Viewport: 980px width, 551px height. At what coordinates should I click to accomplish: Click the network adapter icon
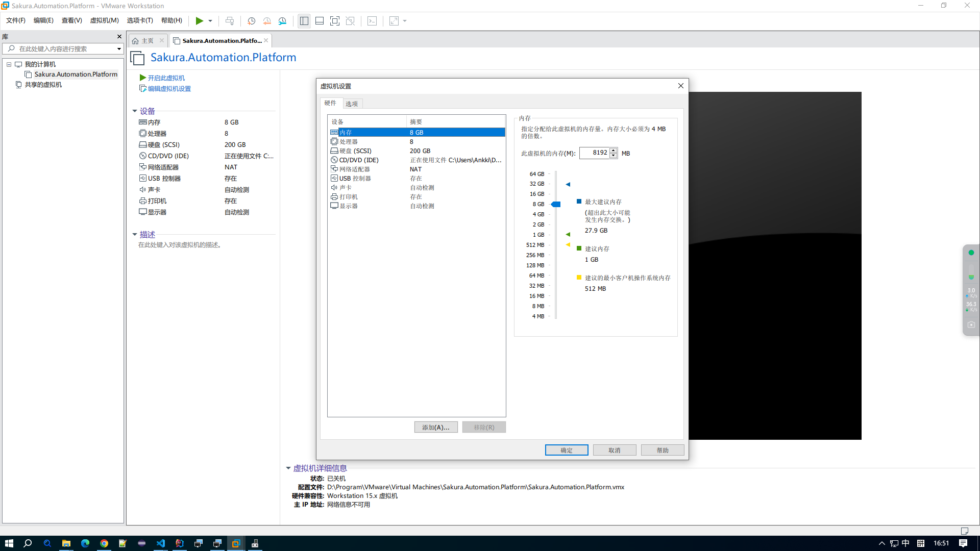click(x=334, y=169)
